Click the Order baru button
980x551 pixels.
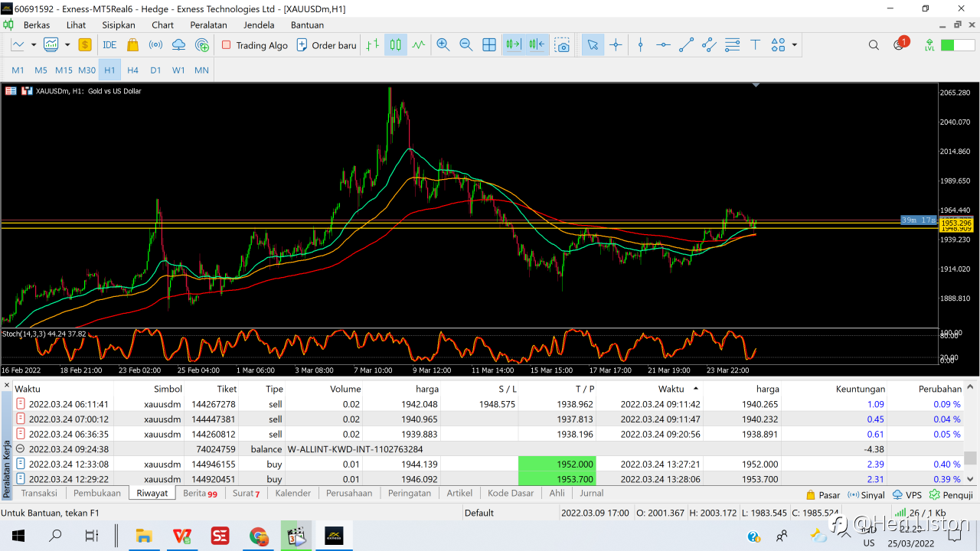point(326,45)
